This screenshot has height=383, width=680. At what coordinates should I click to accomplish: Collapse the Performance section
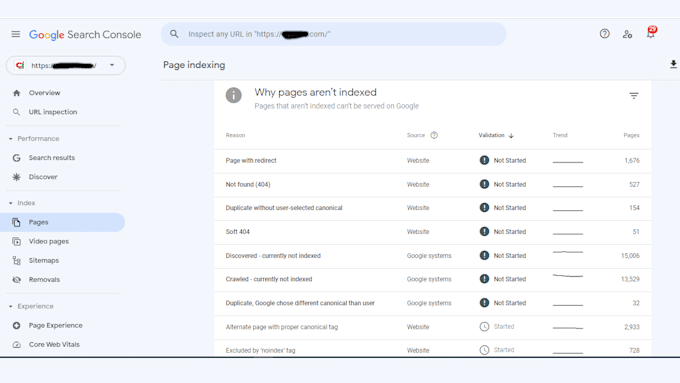11,139
